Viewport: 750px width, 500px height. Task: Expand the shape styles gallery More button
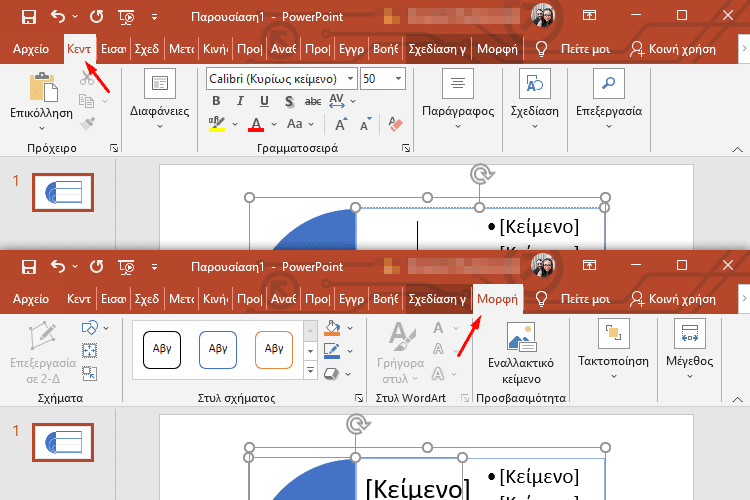pyautogui.click(x=310, y=370)
